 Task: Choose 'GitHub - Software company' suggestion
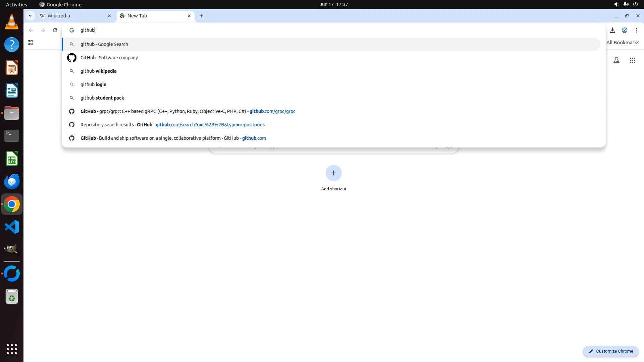pos(109,58)
